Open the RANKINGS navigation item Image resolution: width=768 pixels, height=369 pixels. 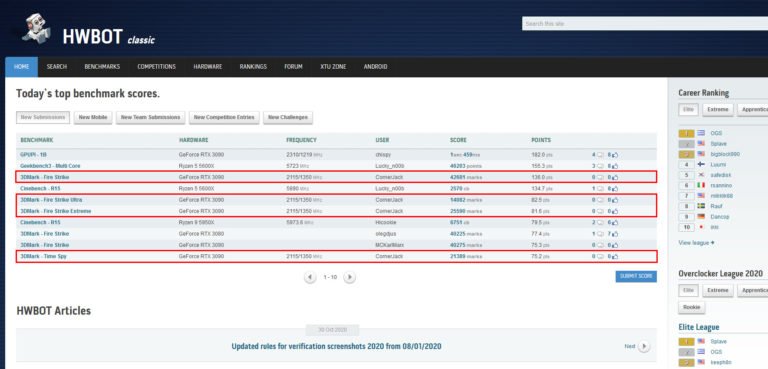point(253,67)
